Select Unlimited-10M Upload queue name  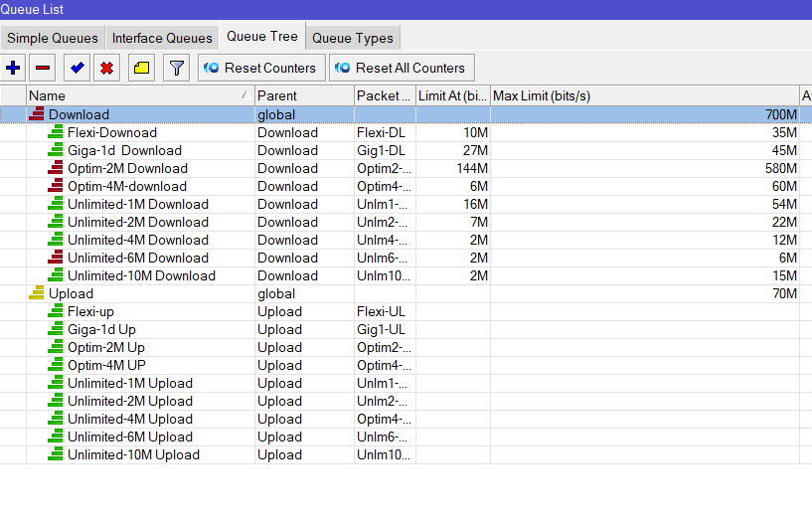(133, 454)
